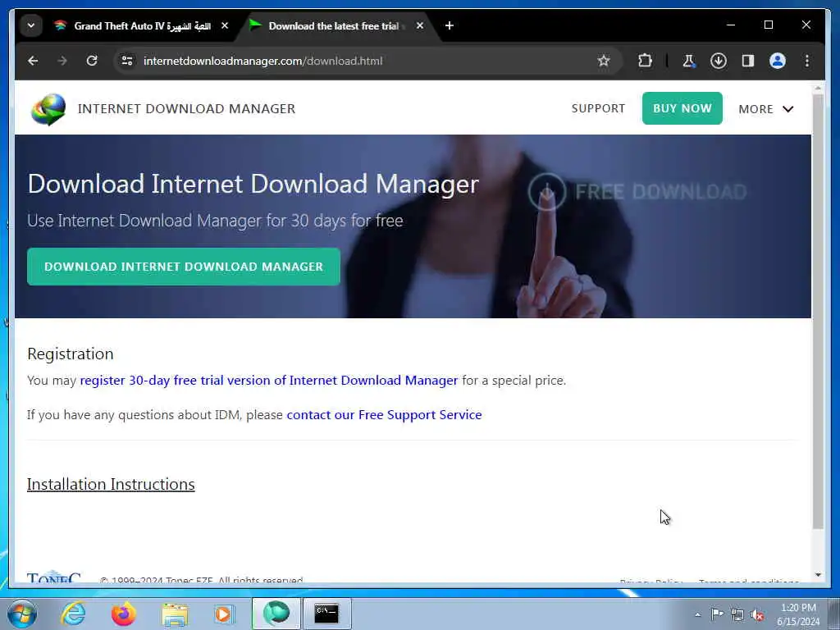Image resolution: width=840 pixels, height=630 pixels.
Task: Open the tab search dropdown arrow
Action: click(31, 25)
